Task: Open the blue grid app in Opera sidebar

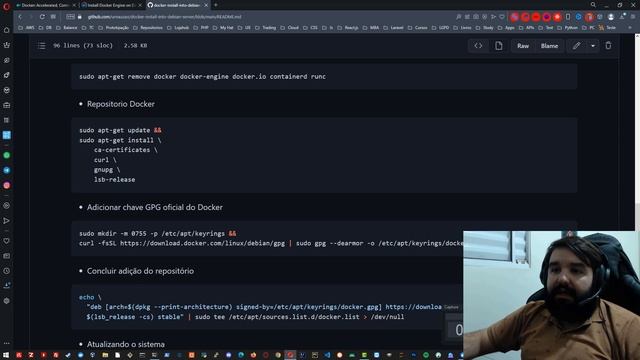Action: click(7, 135)
